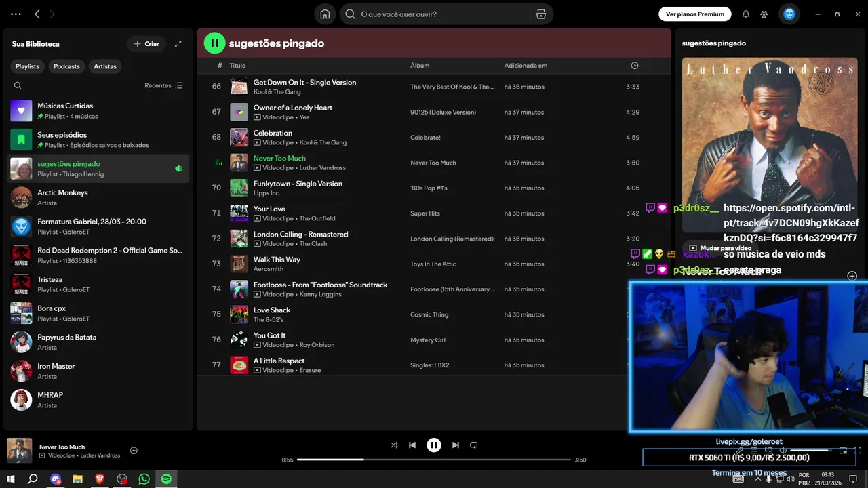Open the Home page
868x488 pixels.
(x=325, y=14)
